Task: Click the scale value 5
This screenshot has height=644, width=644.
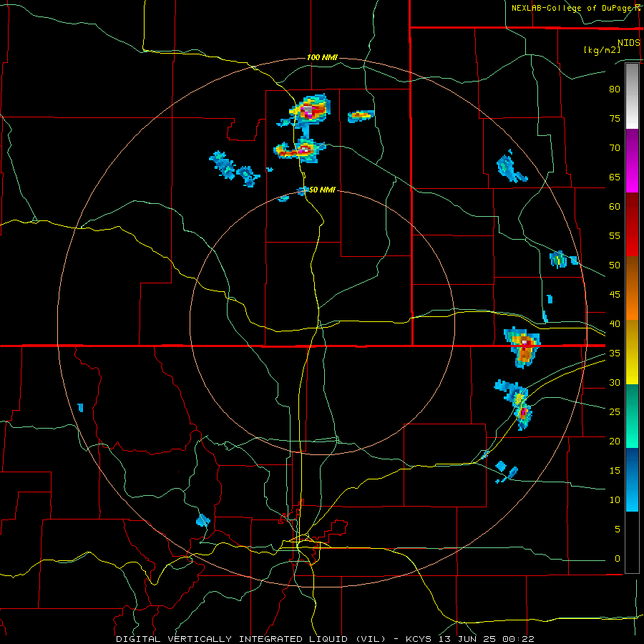Action: pos(618,529)
